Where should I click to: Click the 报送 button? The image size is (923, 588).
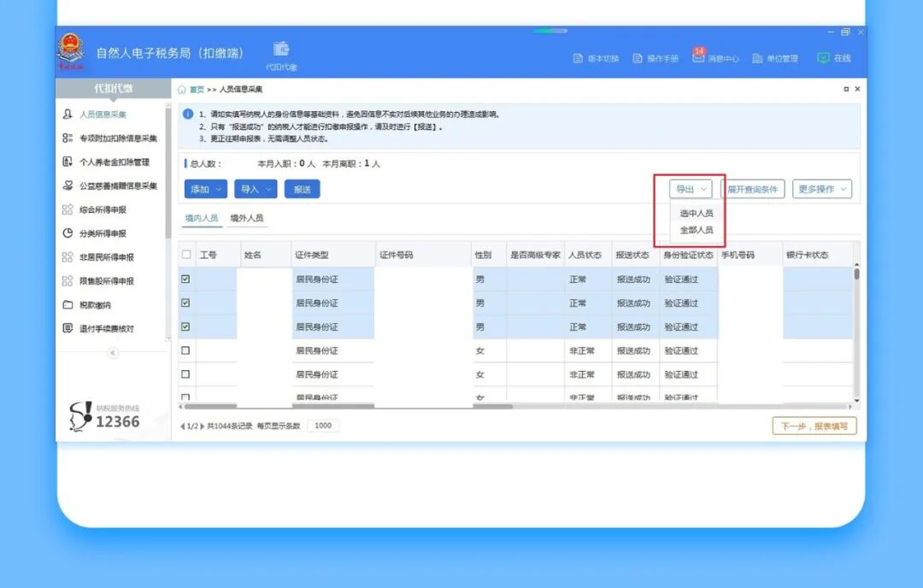click(x=302, y=189)
